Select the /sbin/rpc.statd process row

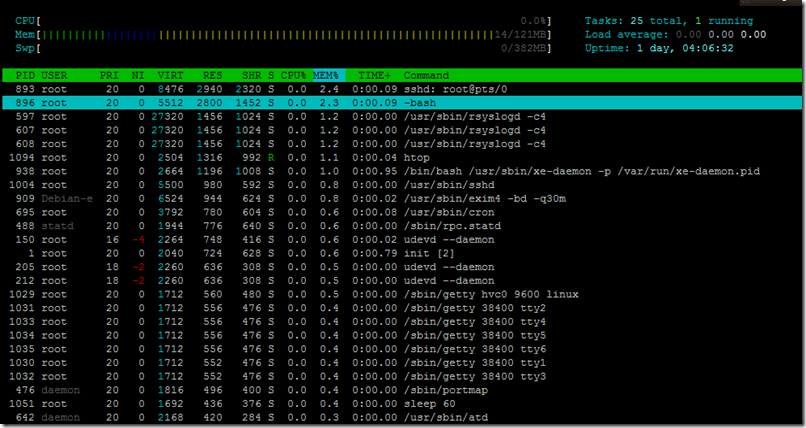402,226
